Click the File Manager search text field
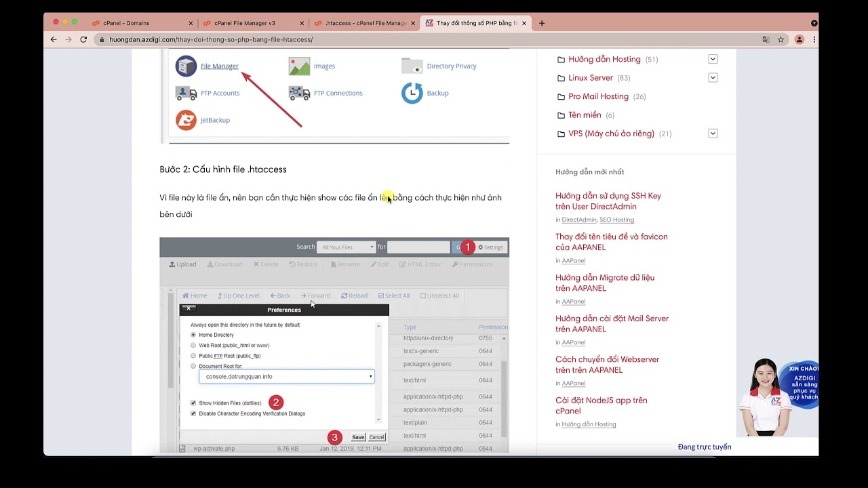868x488 pixels. 418,247
